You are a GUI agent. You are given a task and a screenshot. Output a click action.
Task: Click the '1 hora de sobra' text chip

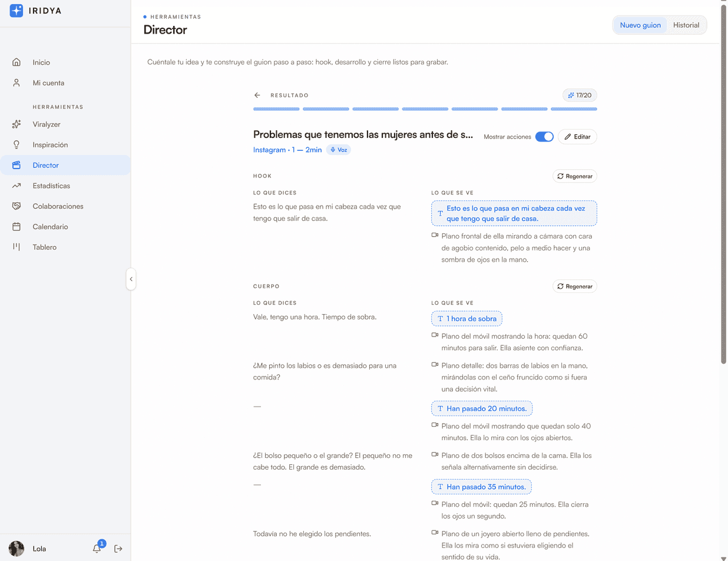(466, 319)
